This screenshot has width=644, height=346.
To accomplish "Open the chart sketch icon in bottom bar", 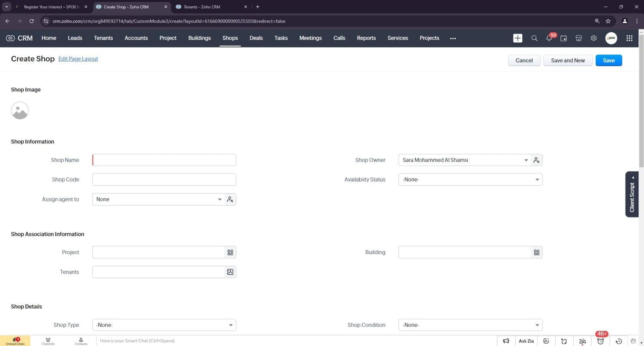I will (546, 341).
